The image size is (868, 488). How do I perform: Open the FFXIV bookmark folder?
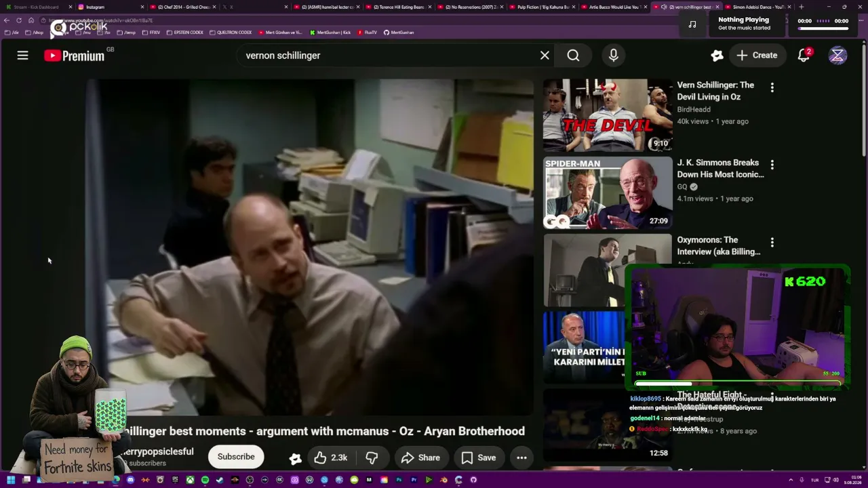[x=151, y=33]
